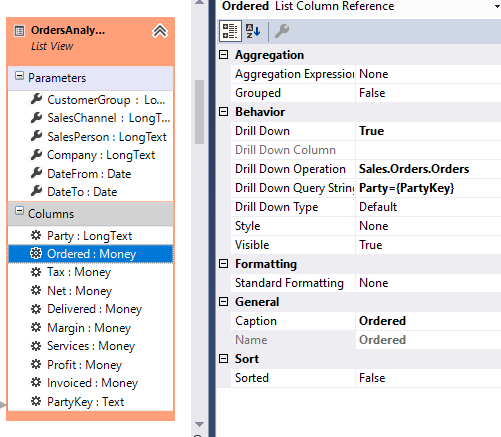Click the Property Pages wrench icon
This screenshot has height=437, width=501.
[x=282, y=31]
